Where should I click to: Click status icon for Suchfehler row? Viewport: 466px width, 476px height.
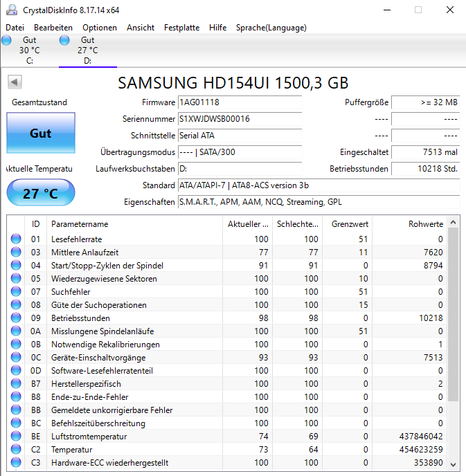coord(16,291)
